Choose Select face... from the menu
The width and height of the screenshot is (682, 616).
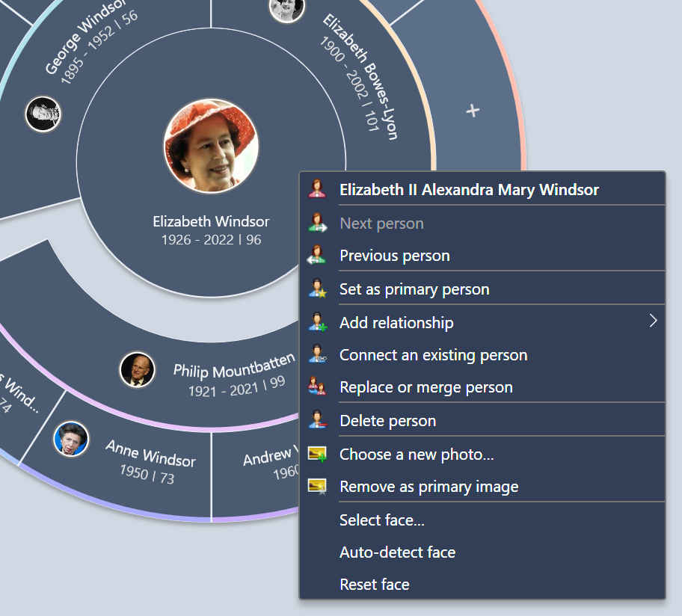point(382,520)
